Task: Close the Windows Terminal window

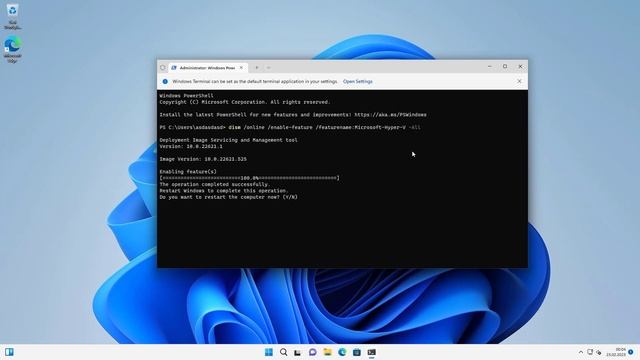Action: (x=520, y=67)
